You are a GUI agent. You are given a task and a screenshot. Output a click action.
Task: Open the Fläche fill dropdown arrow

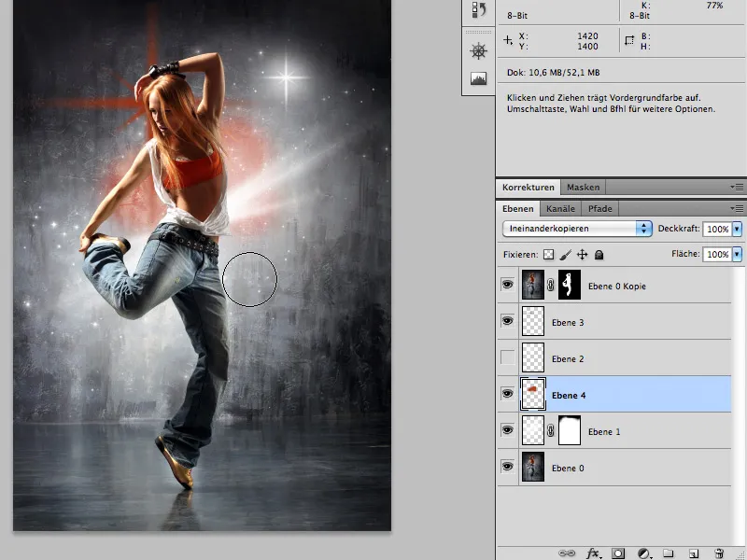pos(737,254)
